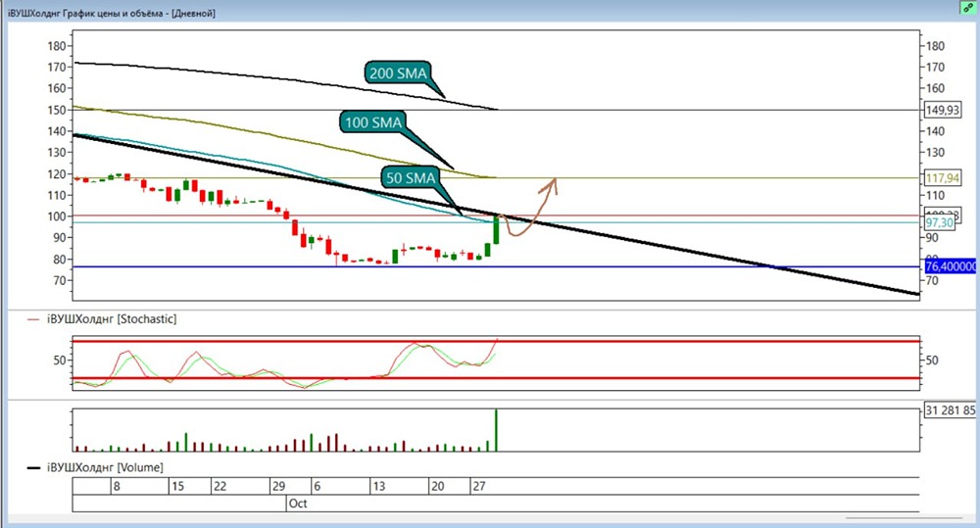Click the 117,94 price level label
This screenshot has width=980, height=528.
tap(943, 178)
